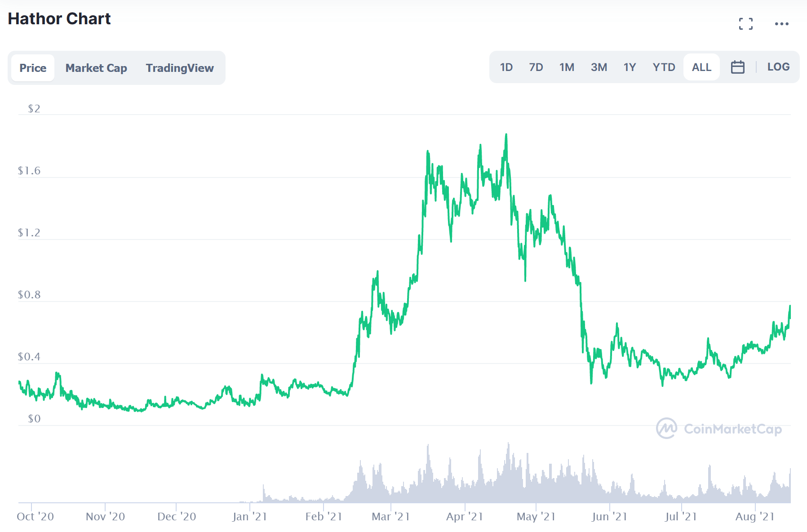Select the 7D time range

(x=536, y=67)
